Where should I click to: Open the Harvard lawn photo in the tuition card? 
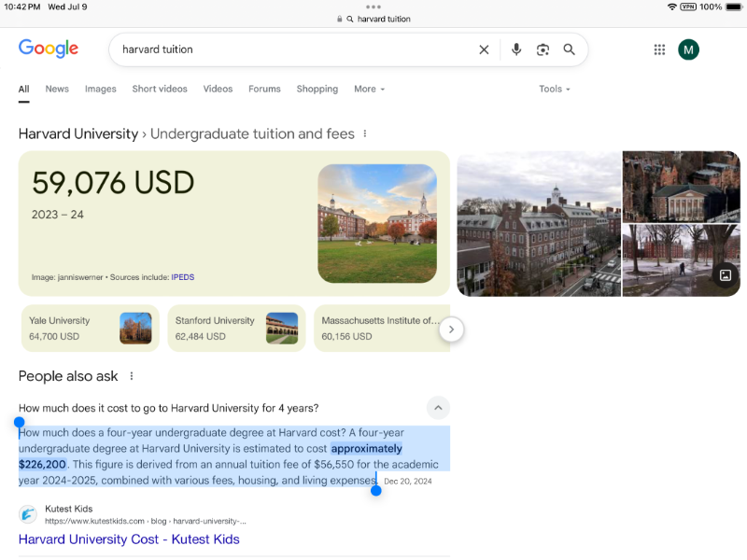tap(377, 224)
